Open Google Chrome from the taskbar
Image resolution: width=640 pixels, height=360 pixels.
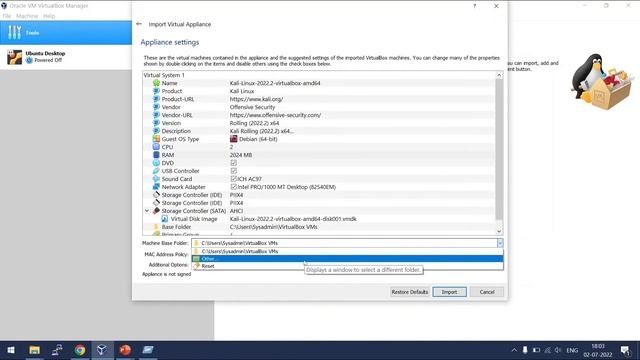[80, 350]
